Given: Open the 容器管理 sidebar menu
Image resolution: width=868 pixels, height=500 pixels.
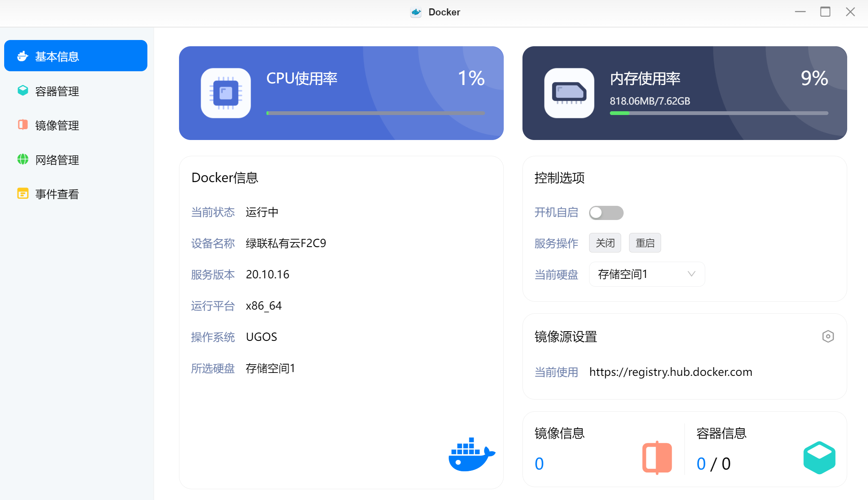Looking at the screenshot, I should tap(57, 91).
